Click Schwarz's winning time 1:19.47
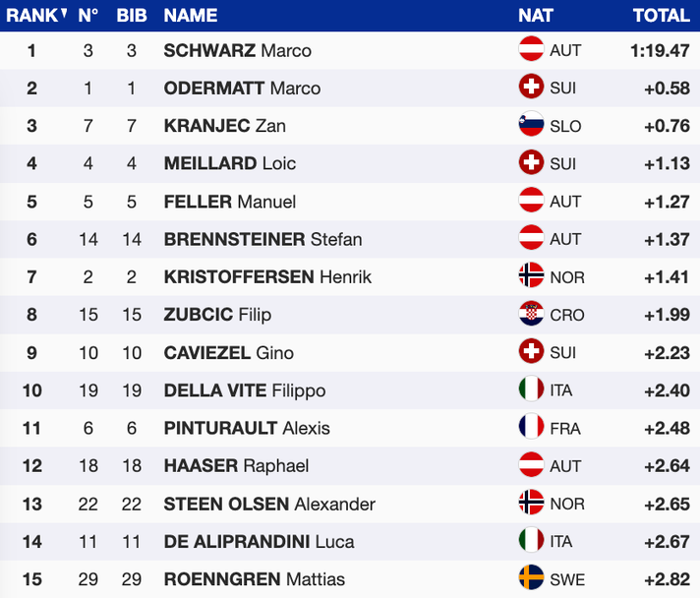 pos(660,51)
